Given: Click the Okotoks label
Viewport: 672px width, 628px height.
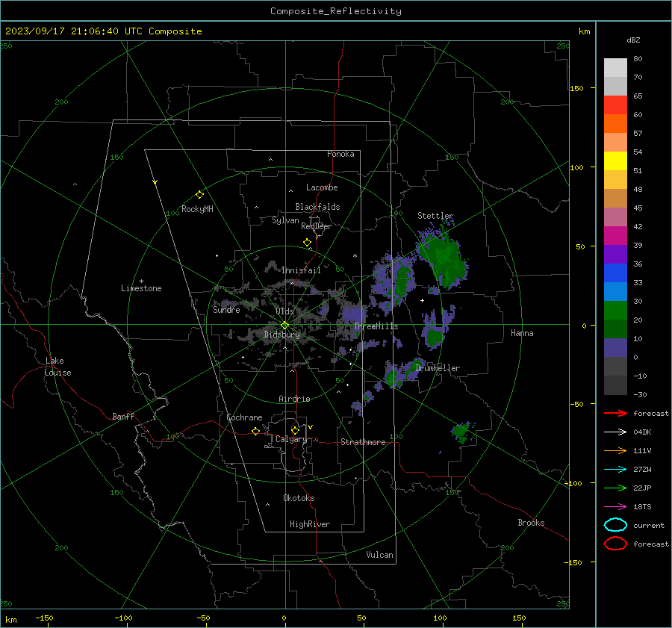Looking at the screenshot, I should 299,498.
